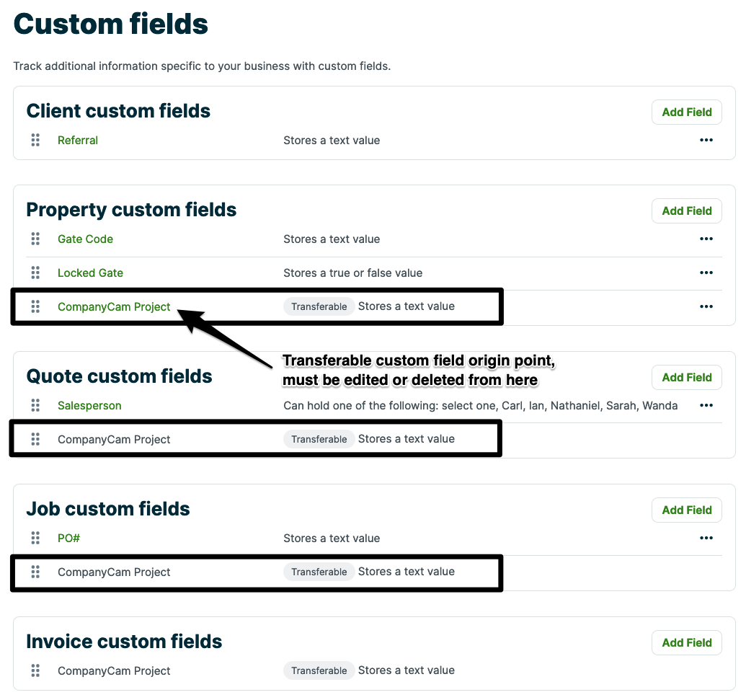Open the Referral custom field link
Image resolution: width=746 pixels, height=700 pixels.
click(x=78, y=141)
